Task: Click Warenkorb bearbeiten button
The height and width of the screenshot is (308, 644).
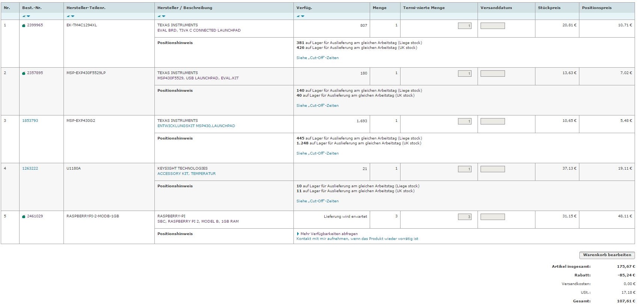Action: 607,255
